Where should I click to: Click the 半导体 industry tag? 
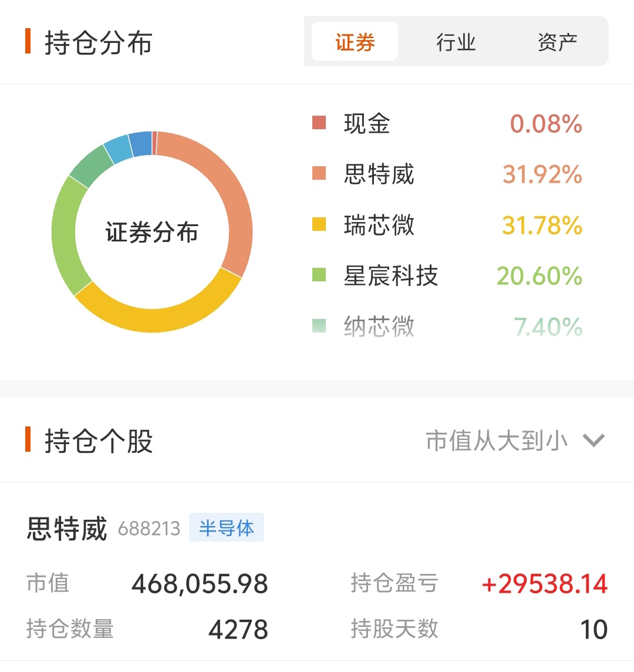click(227, 527)
